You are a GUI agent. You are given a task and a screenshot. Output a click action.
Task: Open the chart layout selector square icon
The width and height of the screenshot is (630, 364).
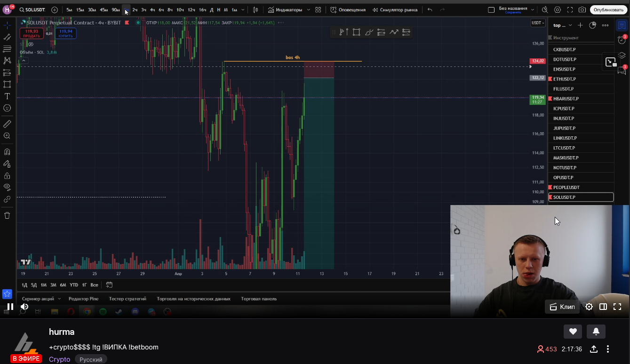[491, 9]
